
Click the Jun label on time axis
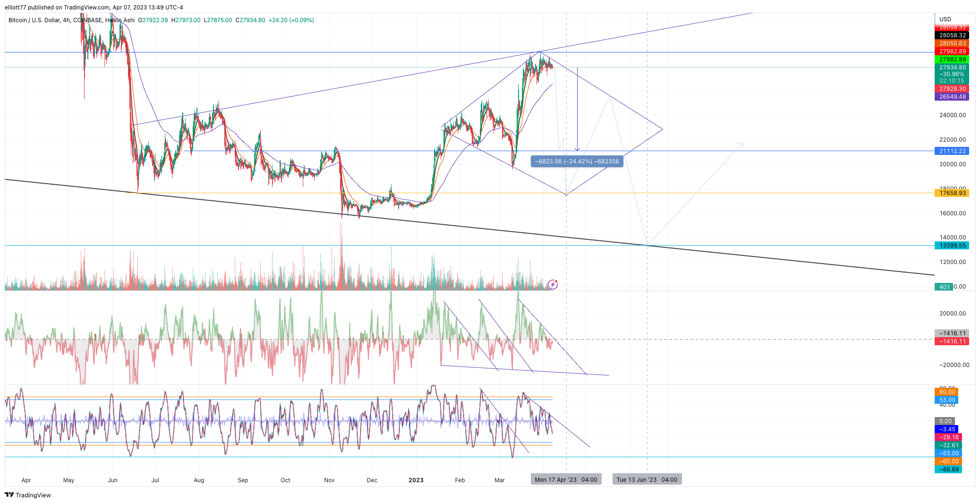point(112,480)
